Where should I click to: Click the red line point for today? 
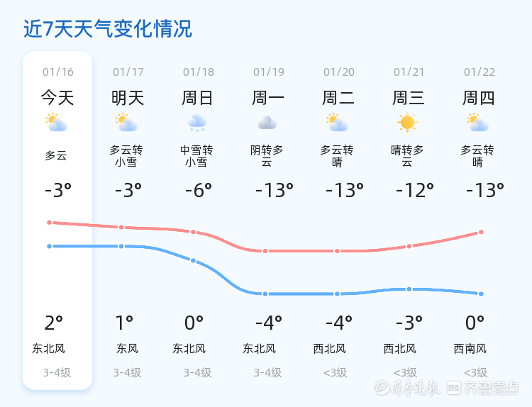tap(50, 223)
